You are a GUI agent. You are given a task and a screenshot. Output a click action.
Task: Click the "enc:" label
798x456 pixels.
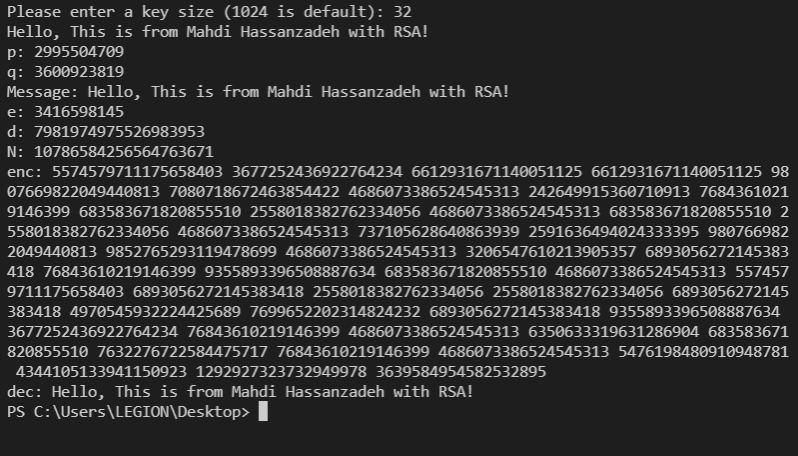(x=23, y=171)
